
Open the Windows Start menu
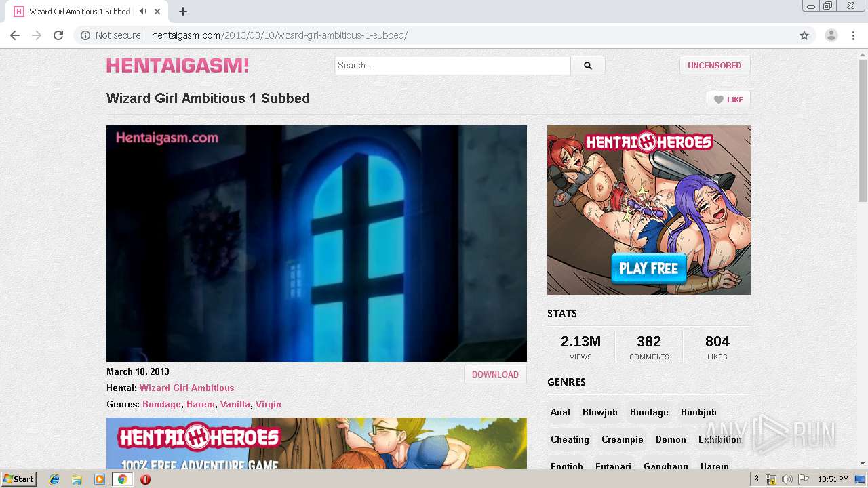pos(19,479)
